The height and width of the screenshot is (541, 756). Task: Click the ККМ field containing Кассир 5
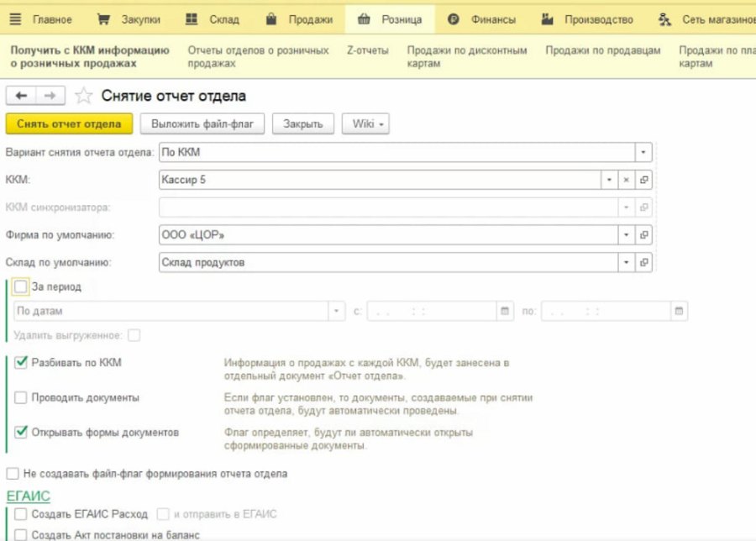tap(380, 180)
